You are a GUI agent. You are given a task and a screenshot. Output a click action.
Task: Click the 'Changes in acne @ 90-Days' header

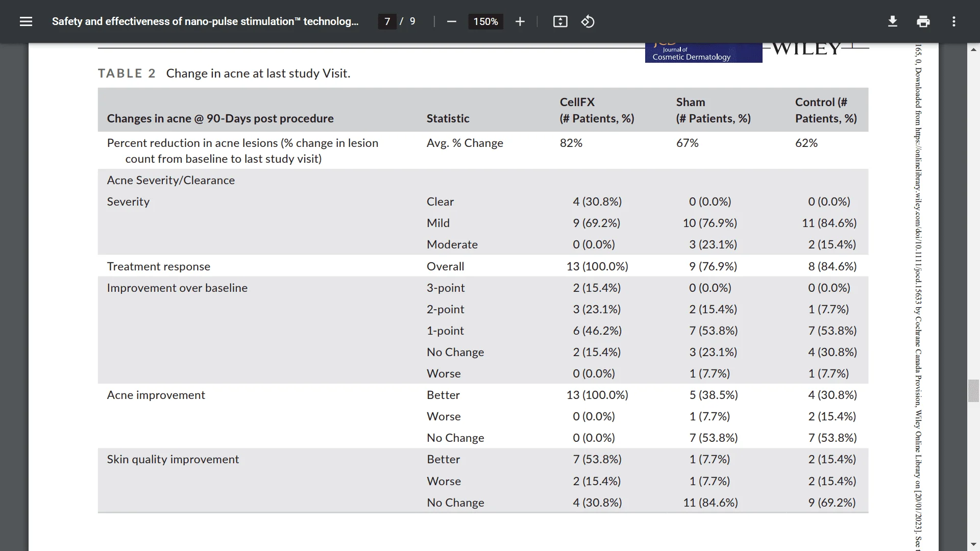point(220,118)
